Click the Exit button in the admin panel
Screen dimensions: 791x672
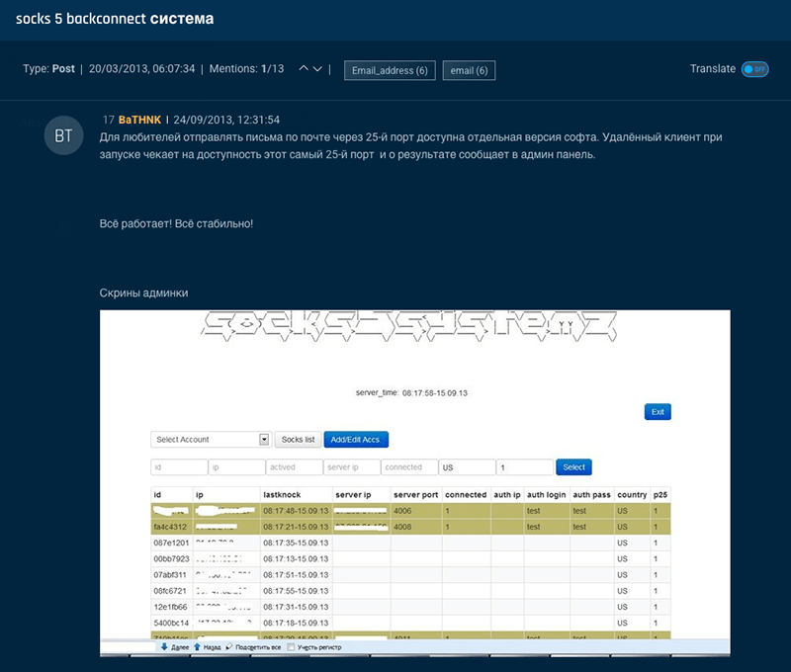(658, 411)
